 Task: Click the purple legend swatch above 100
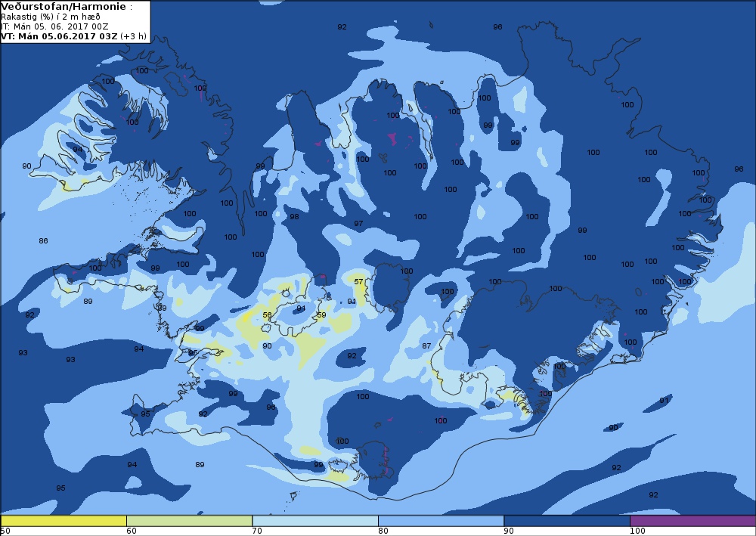tap(692, 521)
